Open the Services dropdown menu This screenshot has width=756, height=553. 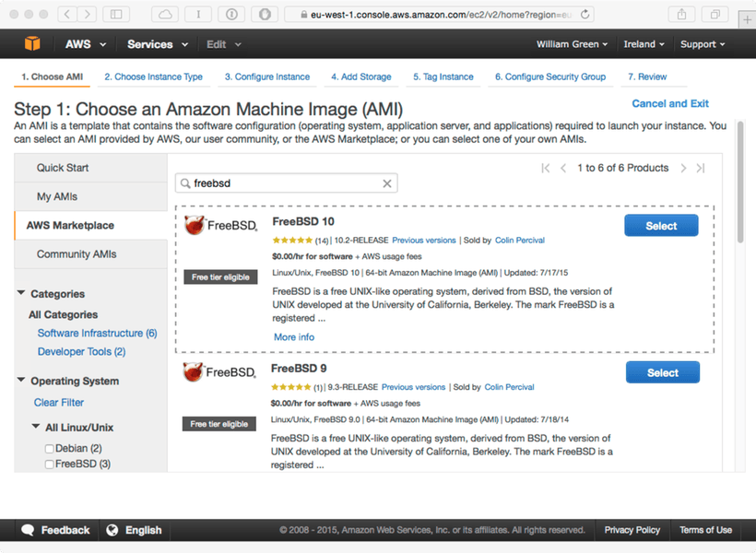point(157,44)
